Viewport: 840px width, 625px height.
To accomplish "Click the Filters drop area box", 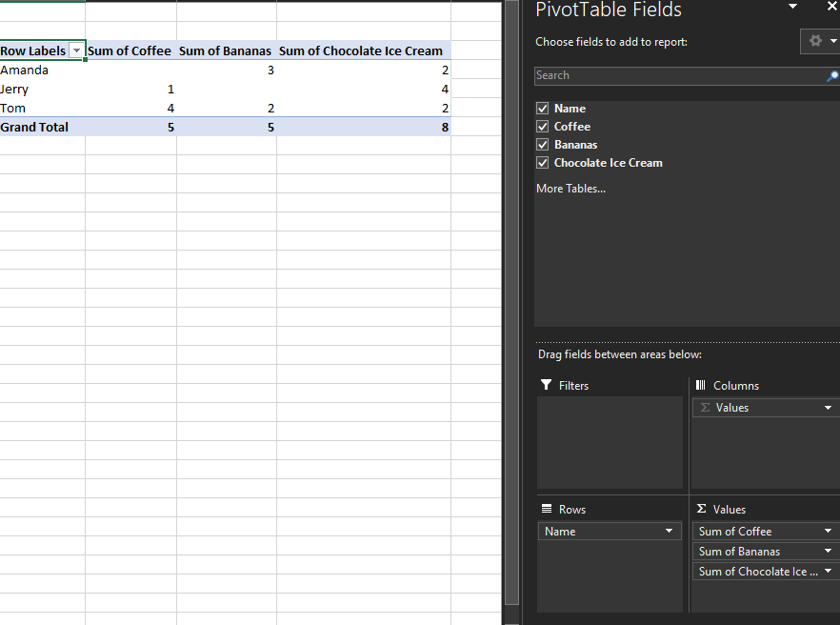I will [x=610, y=442].
